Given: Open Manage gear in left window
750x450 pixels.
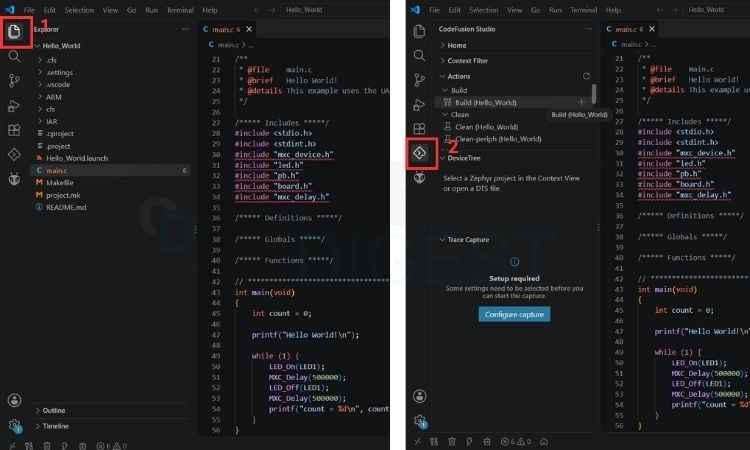Looking at the screenshot, I should point(14,425).
